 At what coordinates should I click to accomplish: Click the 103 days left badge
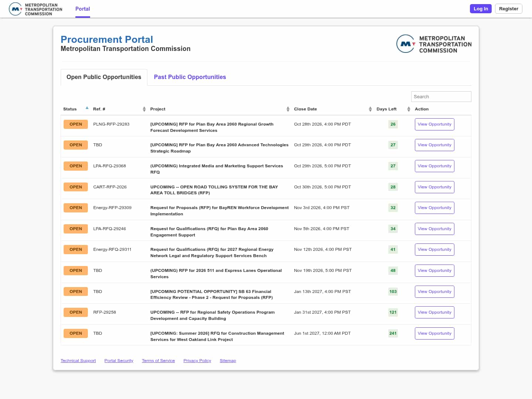tap(393, 291)
